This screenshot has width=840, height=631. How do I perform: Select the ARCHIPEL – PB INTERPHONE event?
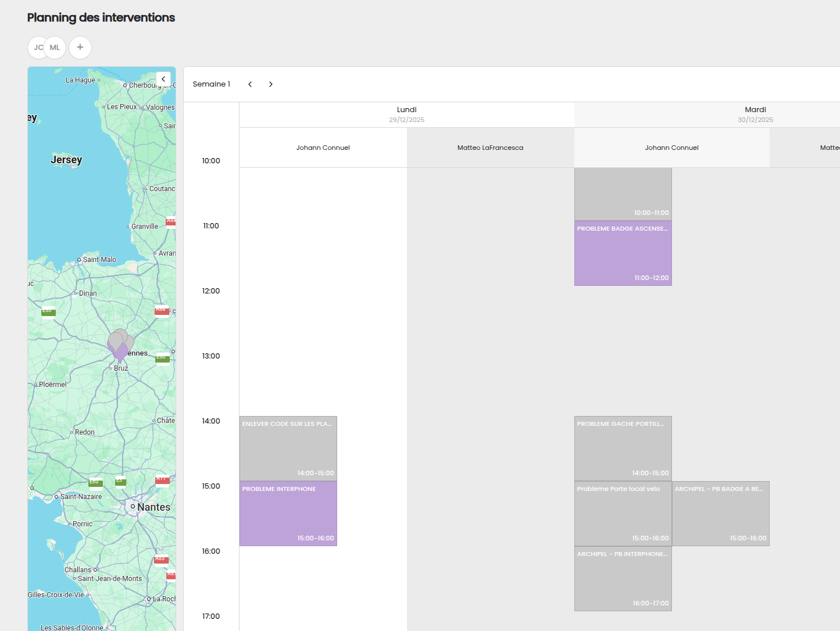tap(623, 578)
